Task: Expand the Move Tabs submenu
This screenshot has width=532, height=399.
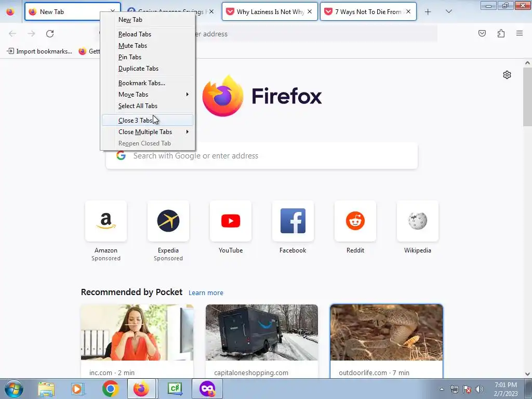Action: [148, 95]
